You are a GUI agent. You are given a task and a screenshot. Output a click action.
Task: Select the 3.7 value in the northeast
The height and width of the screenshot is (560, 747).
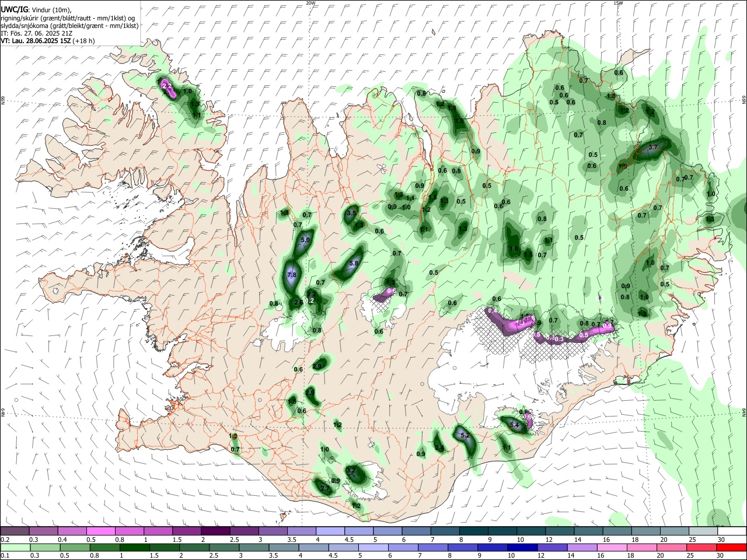pos(653,148)
